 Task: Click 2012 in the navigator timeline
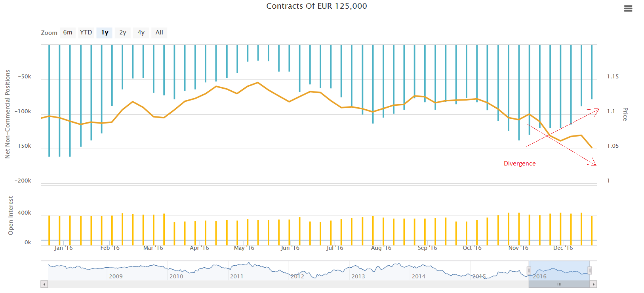pyautogui.click(x=297, y=276)
